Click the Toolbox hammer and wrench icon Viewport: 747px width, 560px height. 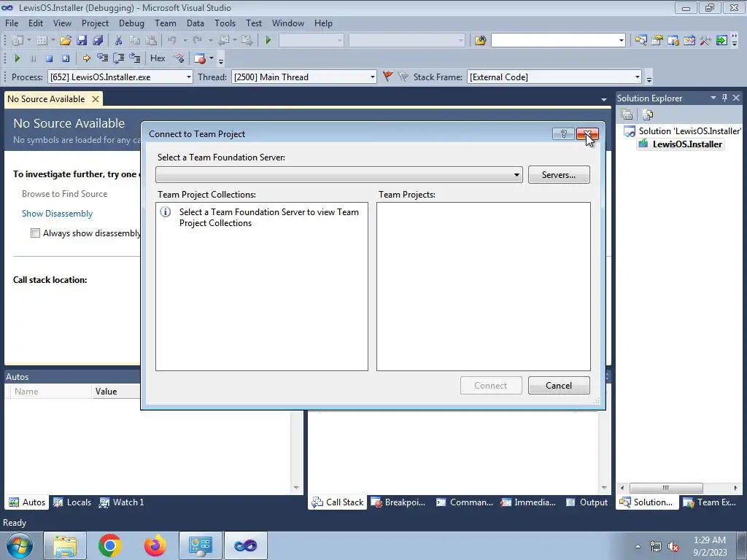click(x=705, y=41)
